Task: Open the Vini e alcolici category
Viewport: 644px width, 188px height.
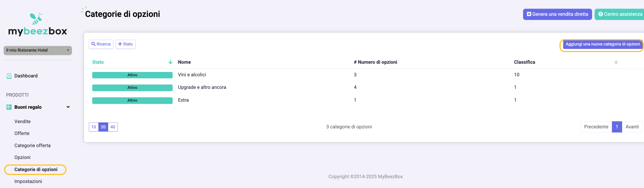Action: coord(192,75)
